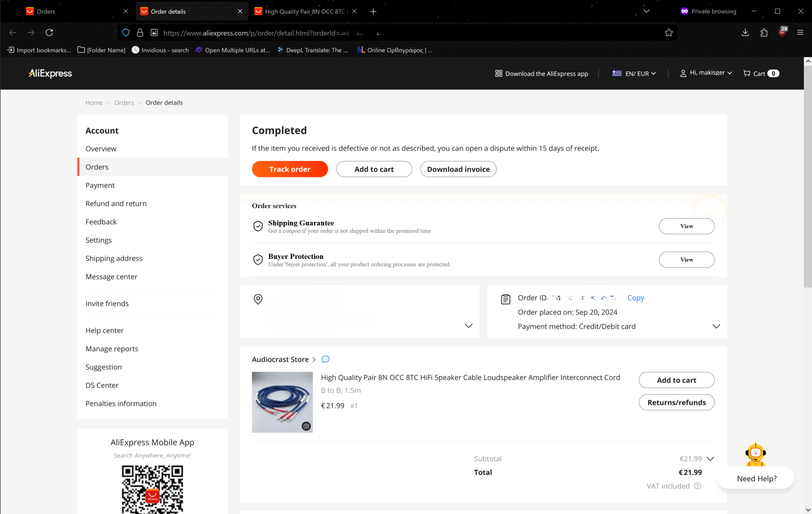Click the Home breadcrumb link
812x514 pixels.
94,103
